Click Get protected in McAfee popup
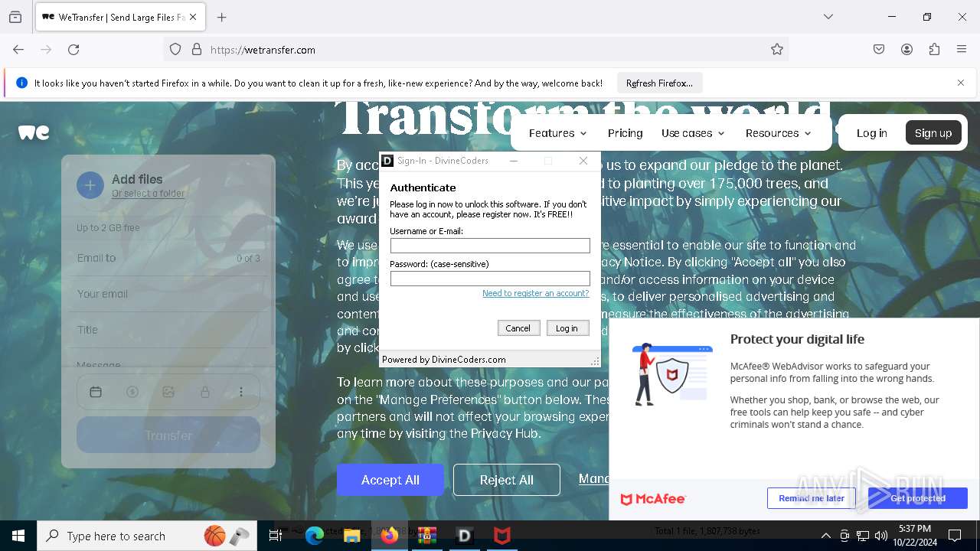This screenshot has height=551, width=980. 918,498
